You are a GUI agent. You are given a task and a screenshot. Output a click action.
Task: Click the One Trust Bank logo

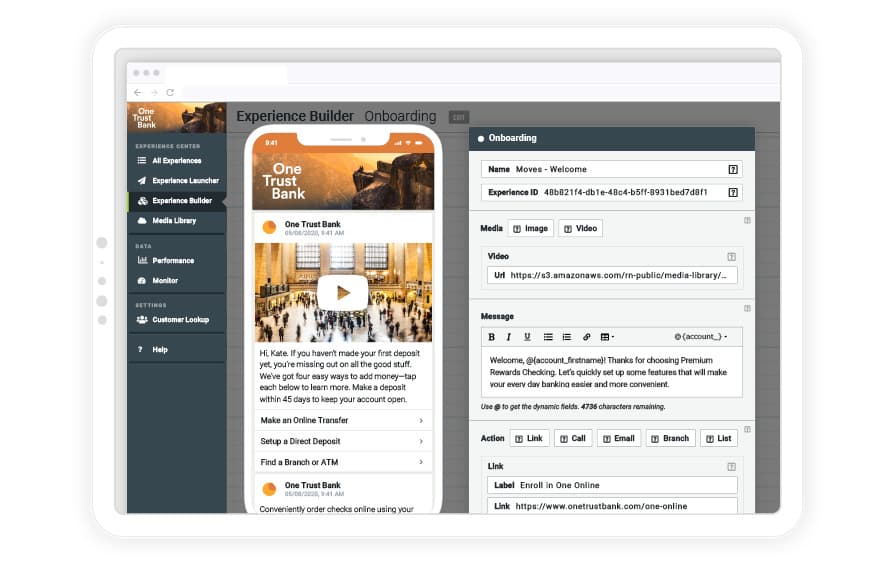click(x=177, y=118)
